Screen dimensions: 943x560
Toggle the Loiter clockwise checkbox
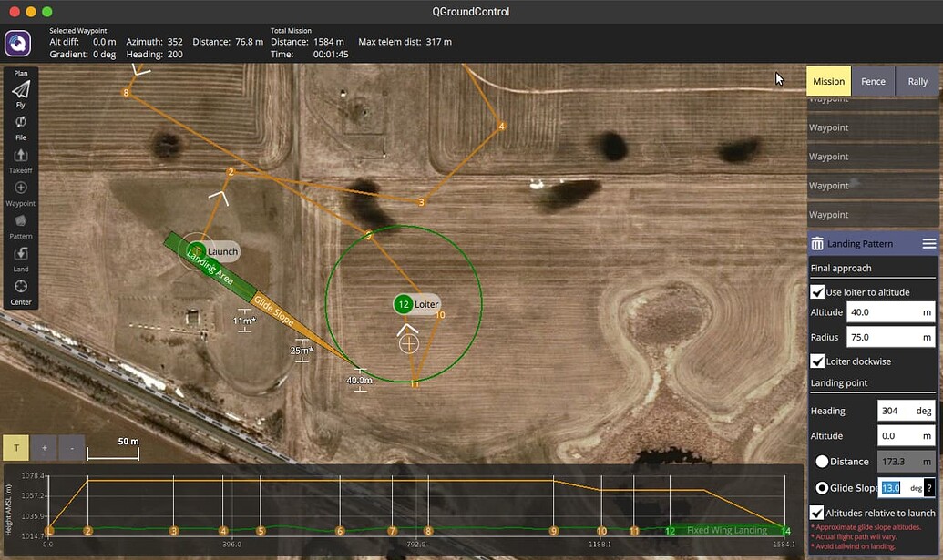(x=817, y=361)
